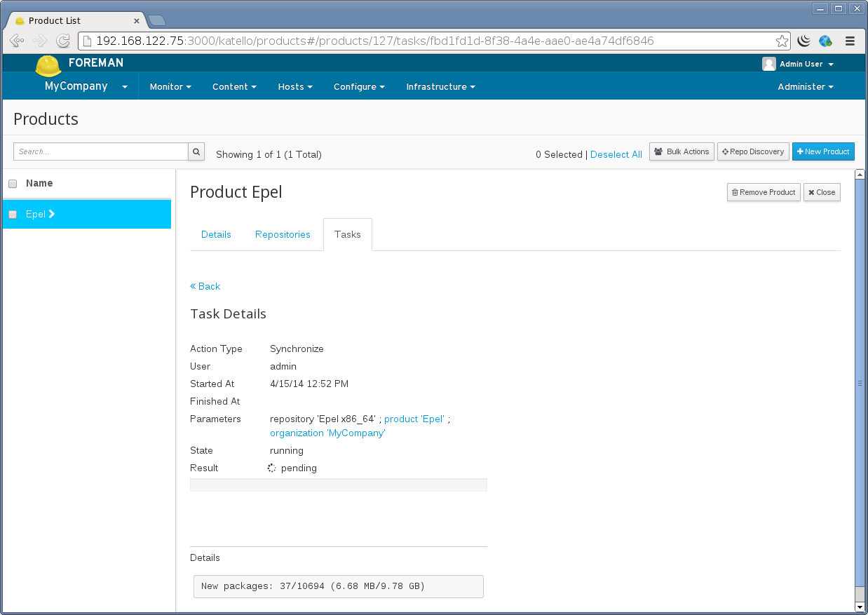
Task: Click the browser forward arrow
Action: 40,41
